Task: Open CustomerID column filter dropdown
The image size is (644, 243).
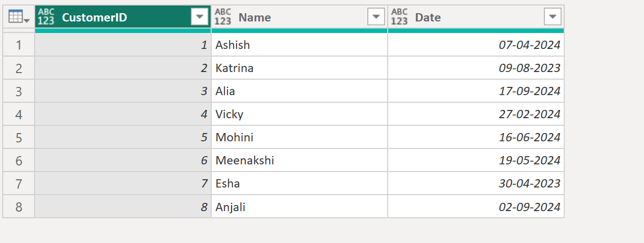Action: point(199,18)
